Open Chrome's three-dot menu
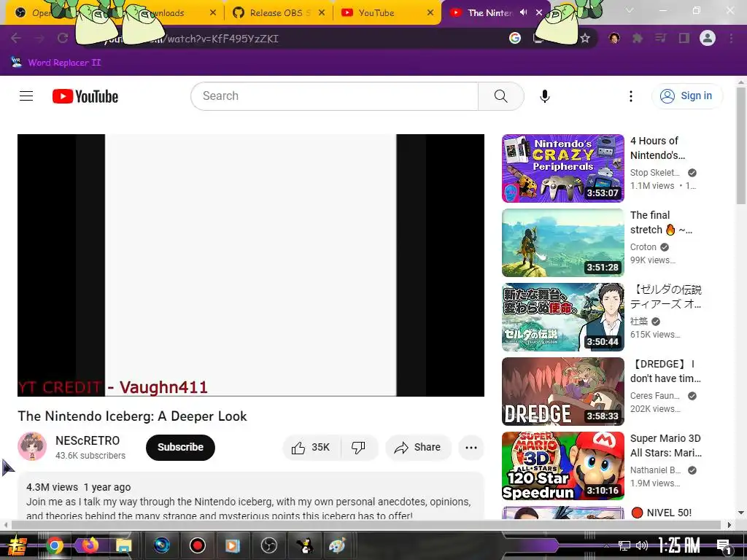The width and height of the screenshot is (747, 560). coord(731,38)
